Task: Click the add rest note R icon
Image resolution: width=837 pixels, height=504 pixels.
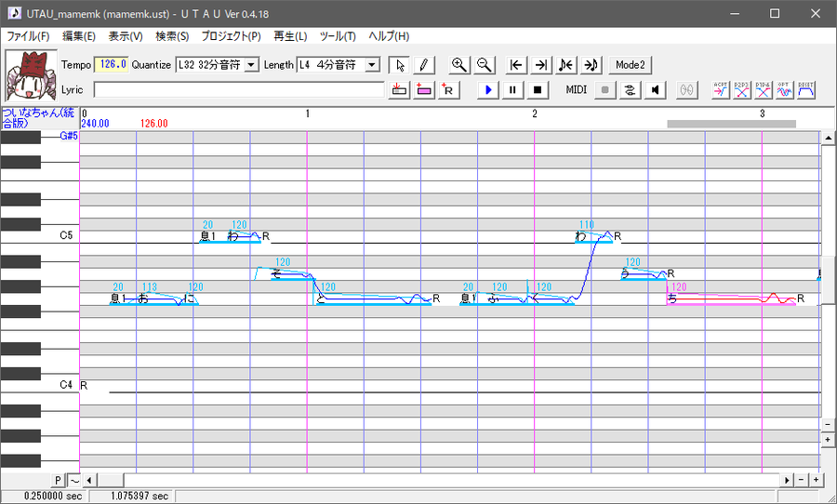Action: point(448,89)
